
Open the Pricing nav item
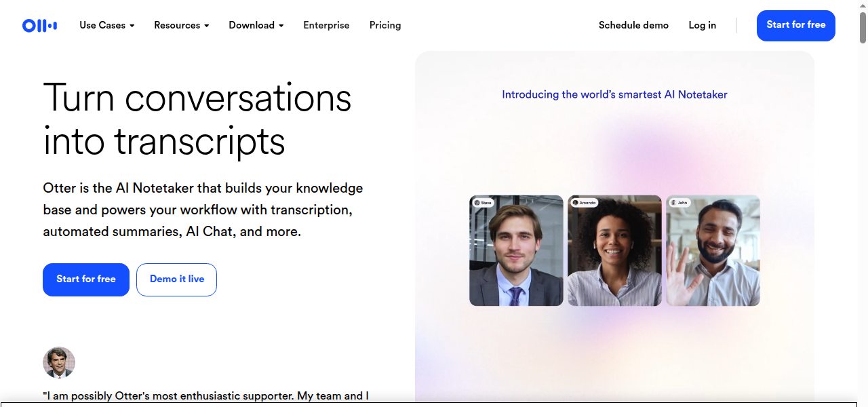point(385,25)
